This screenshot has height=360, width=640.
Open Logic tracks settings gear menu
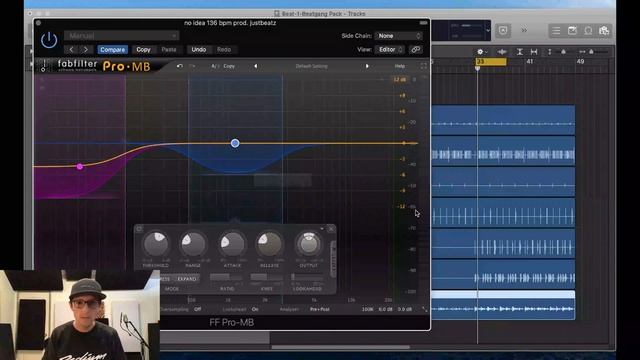pos(482,52)
